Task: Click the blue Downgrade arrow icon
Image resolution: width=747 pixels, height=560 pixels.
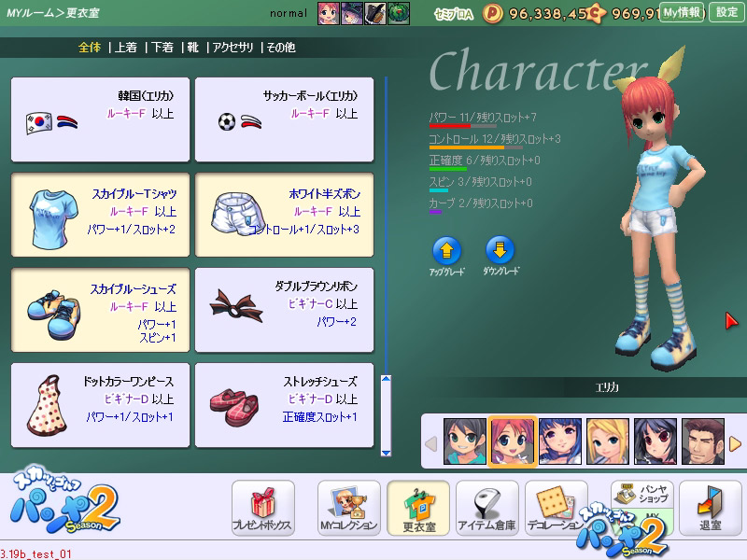Action: click(500, 250)
